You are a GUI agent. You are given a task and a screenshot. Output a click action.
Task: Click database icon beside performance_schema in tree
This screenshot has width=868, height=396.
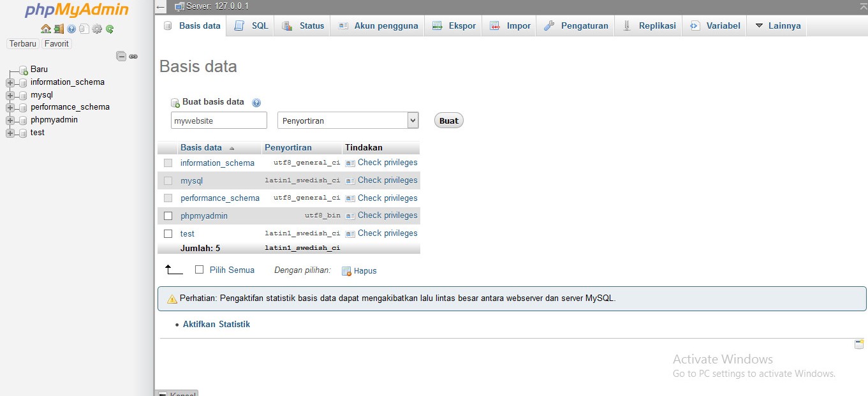tap(23, 107)
